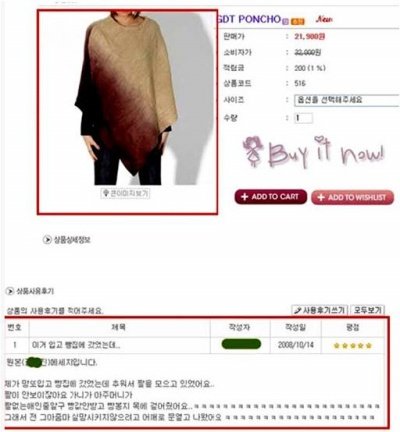Click the ADD TO WISHLIST button

(353, 197)
